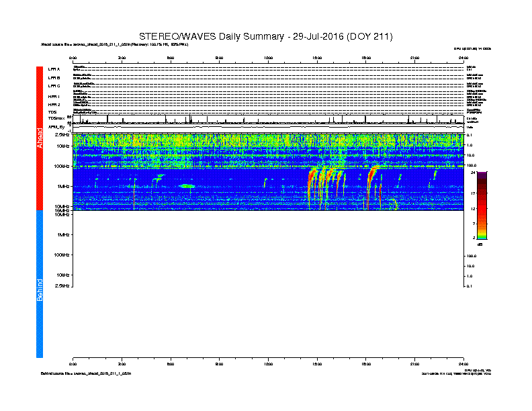Click the 16MHz label on the Ahead spectrogram
This screenshot has height=411, width=532.
[62, 211]
